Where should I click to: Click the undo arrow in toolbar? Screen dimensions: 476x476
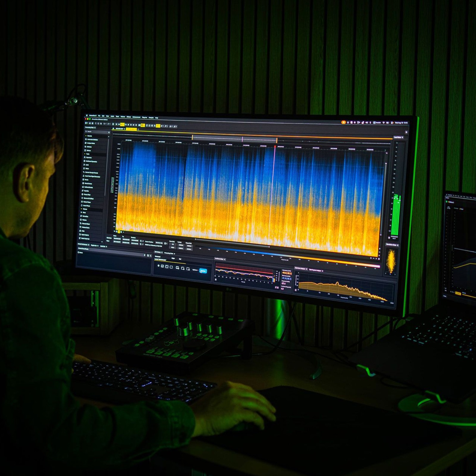[104, 124]
